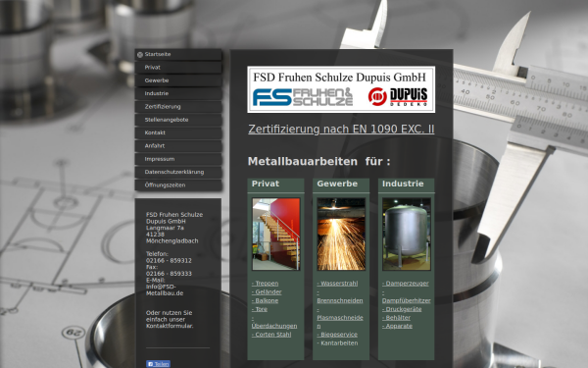Click the Gewerbe column heading
The width and height of the screenshot is (588, 368).
click(337, 184)
